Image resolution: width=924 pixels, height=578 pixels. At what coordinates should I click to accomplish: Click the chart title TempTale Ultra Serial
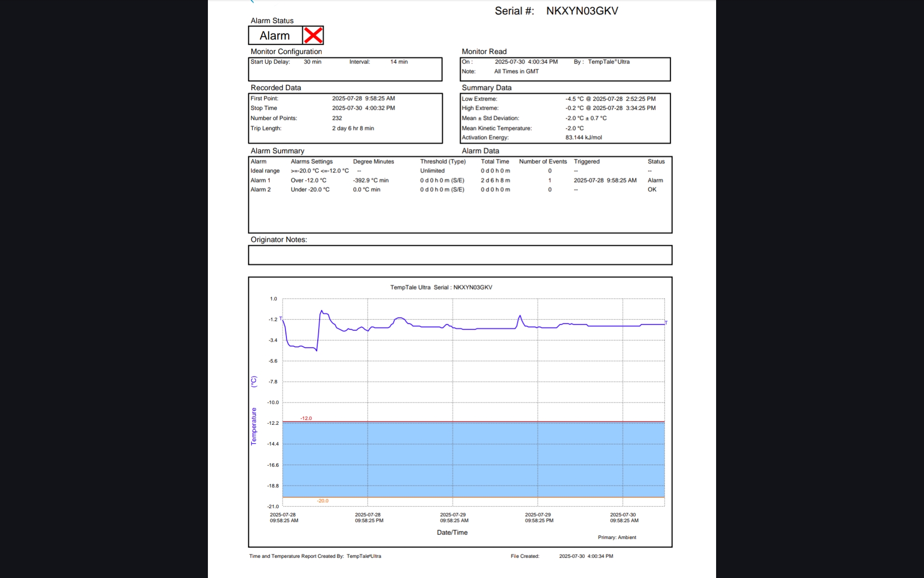point(441,287)
